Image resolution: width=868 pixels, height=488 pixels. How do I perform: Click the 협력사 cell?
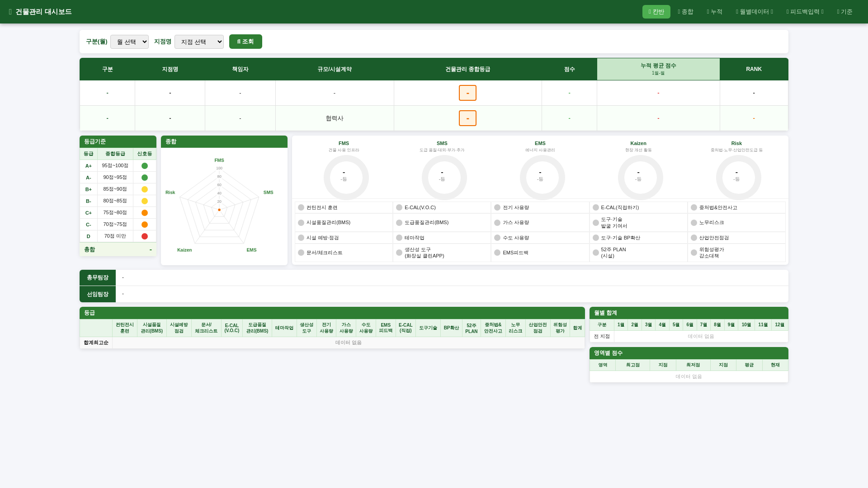[335, 118]
